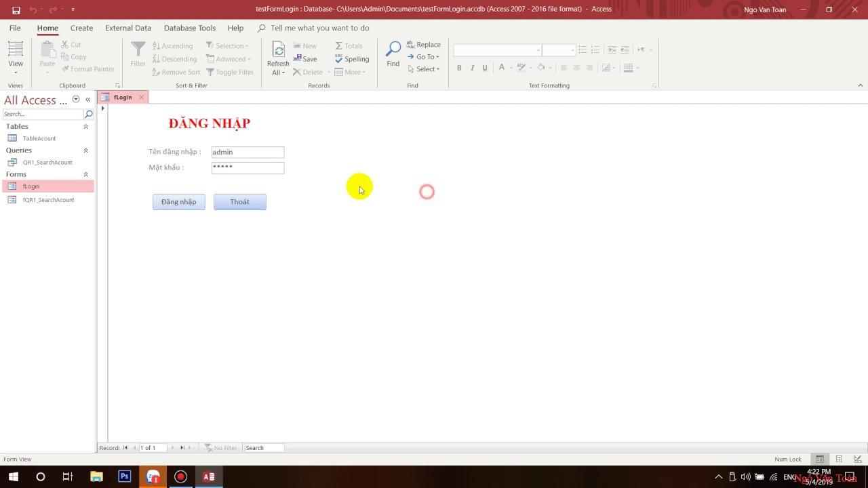Collapse navigation pane with shutter bar button
The height and width of the screenshot is (488, 868).
click(87, 100)
